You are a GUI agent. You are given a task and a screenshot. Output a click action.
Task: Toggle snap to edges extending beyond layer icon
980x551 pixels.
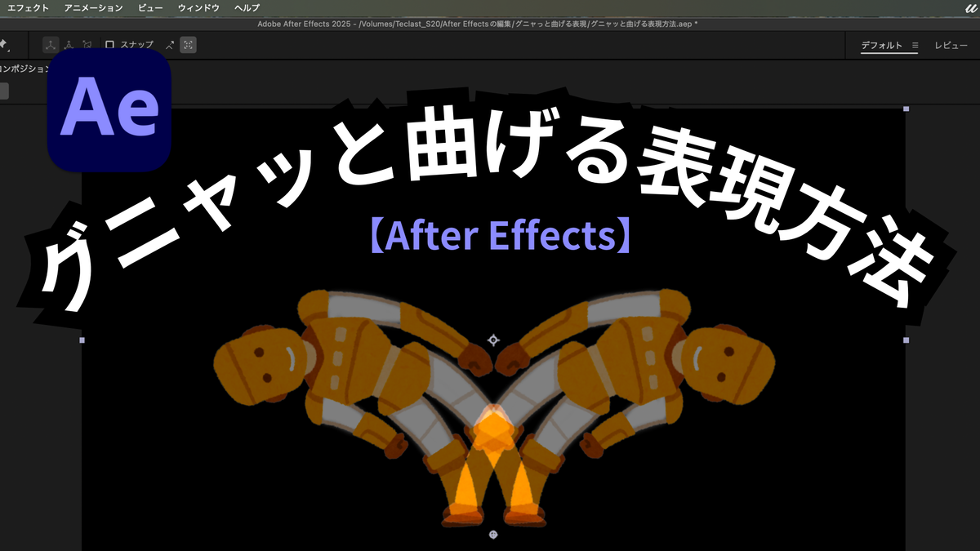pyautogui.click(x=170, y=45)
